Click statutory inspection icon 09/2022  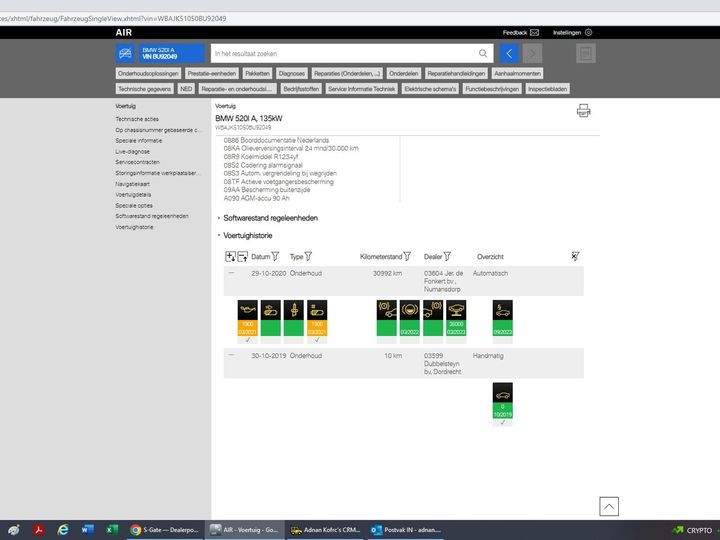[503, 318]
